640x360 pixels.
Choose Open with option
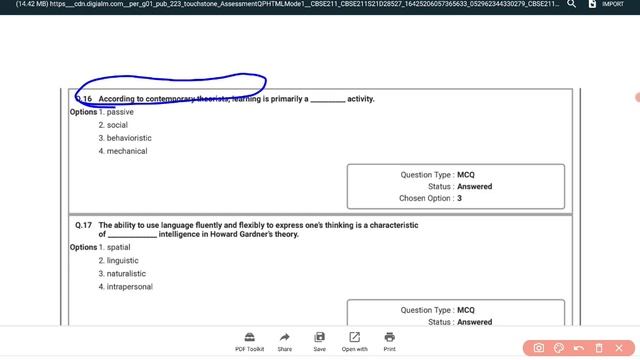pos(354,342)
